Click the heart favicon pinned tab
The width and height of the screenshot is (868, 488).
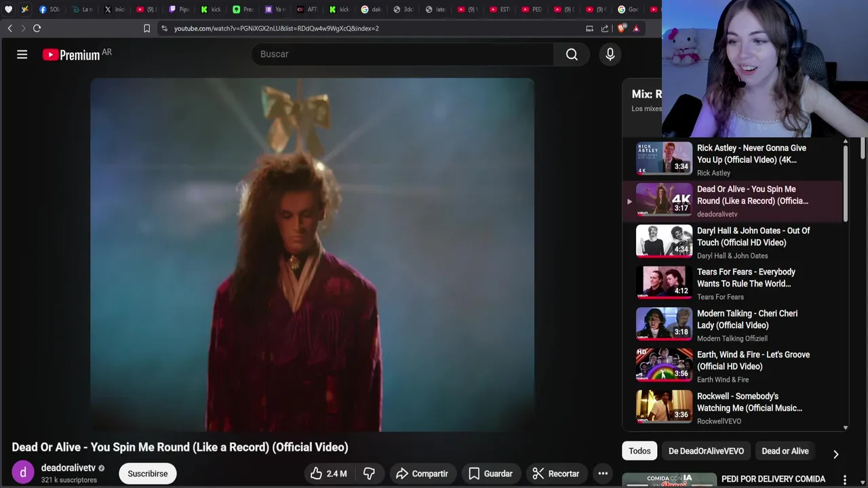8,9
